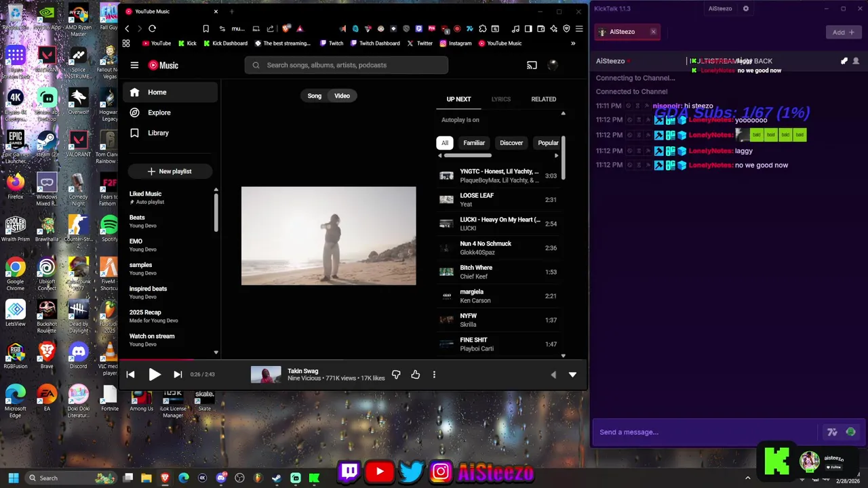Open KickTalk settings gear icon
This screenshot has height=488, width=868.
746,9
